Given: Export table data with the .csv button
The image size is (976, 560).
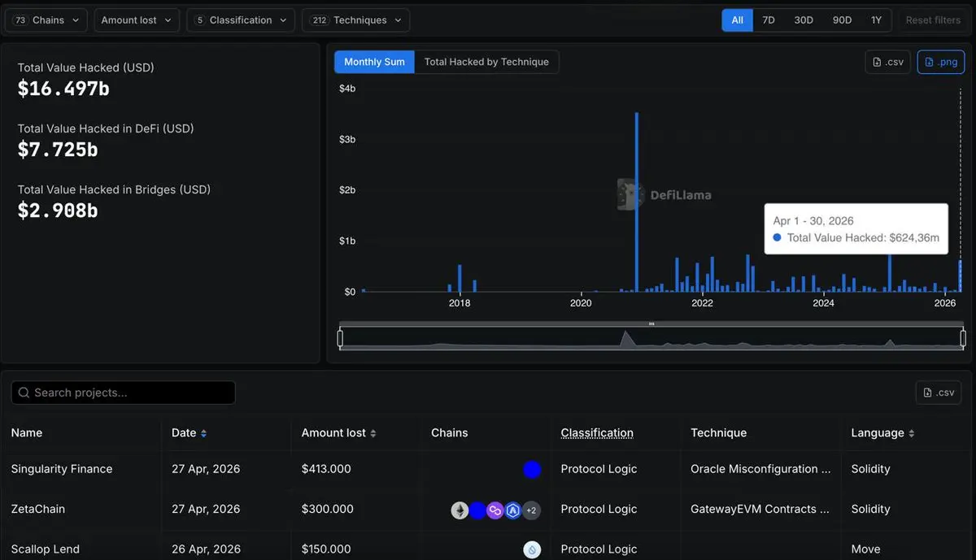Looking at the screenshot, I should tap(938, 393).
